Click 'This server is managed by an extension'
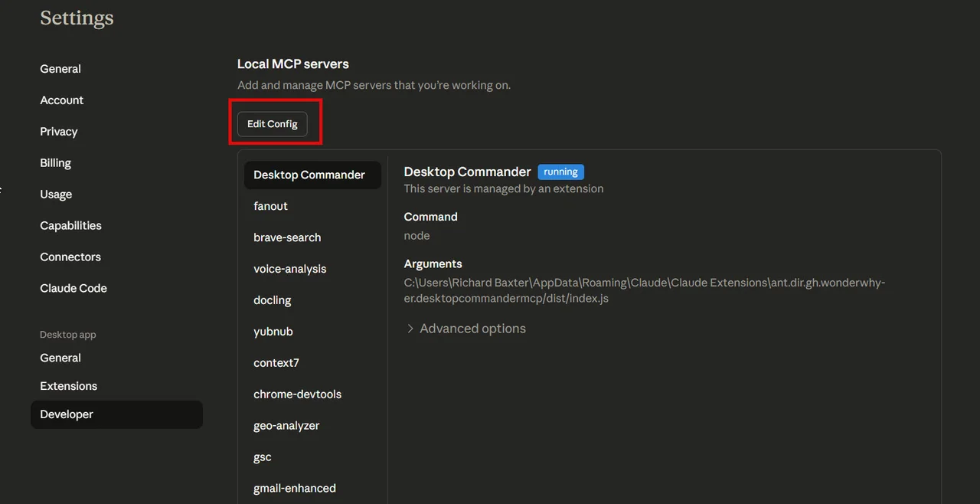Viewport: 980px width, 504px height. [x=504, y=188]
